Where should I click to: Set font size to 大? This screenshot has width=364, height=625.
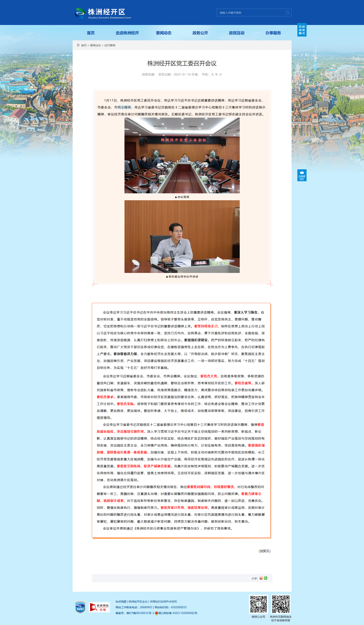[212, 74]
